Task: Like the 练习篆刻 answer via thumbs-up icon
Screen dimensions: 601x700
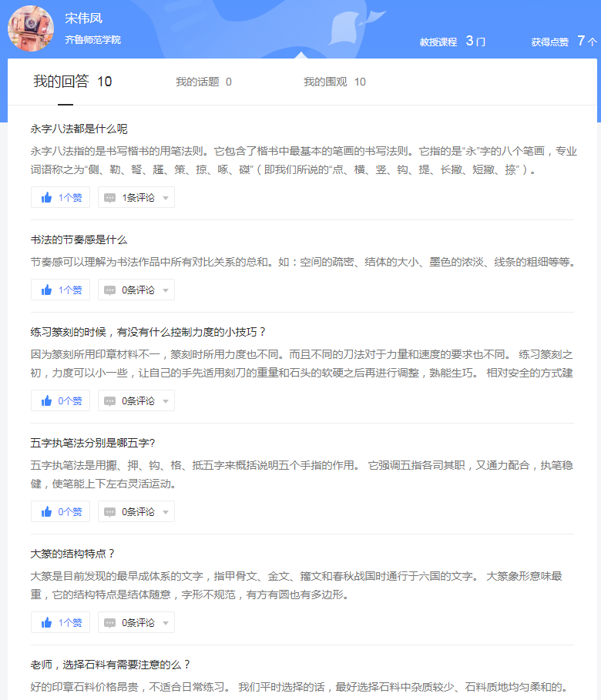Action: pos(47,400)
